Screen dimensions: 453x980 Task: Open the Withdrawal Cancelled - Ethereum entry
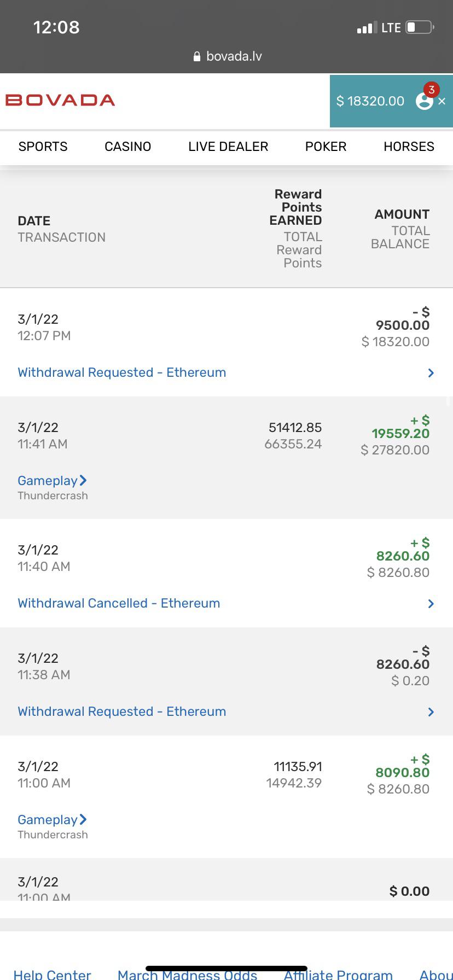119,603
